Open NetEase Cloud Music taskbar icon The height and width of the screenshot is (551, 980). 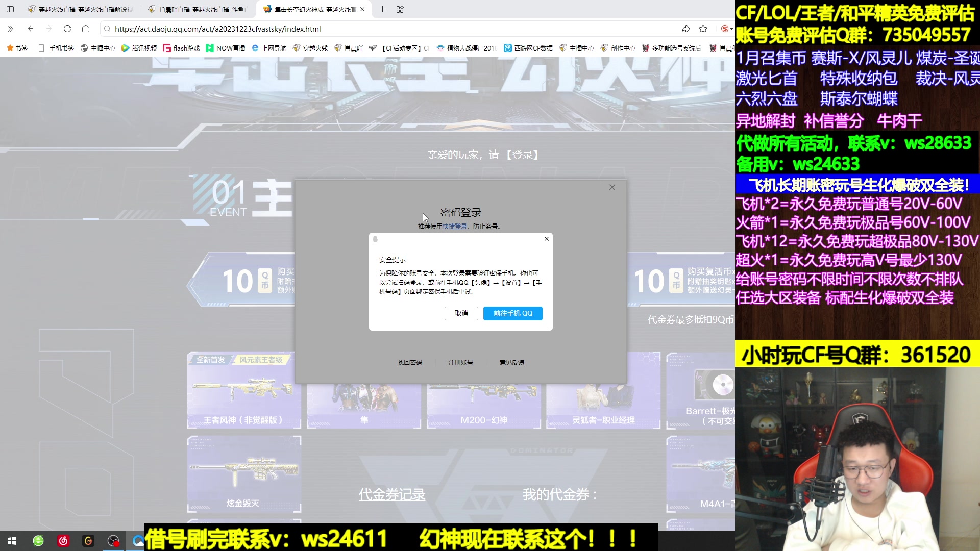[63, 541]
